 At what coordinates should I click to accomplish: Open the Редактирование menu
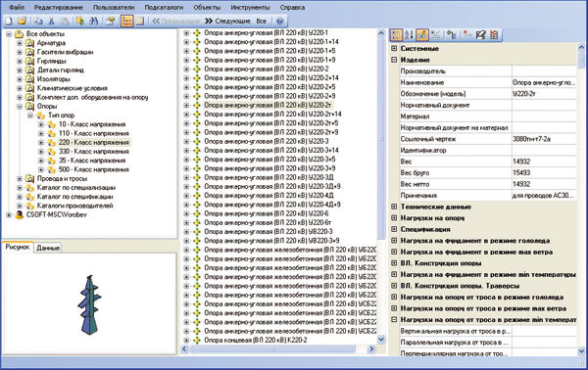pyautogui.click(x=59, y=7)
